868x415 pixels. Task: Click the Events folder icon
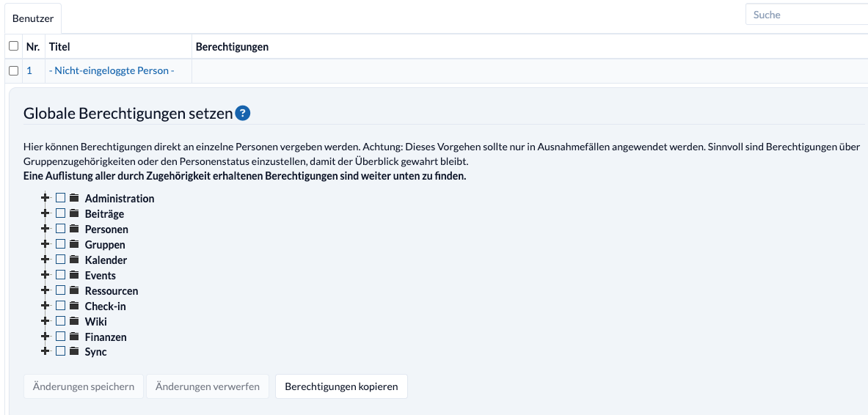click(74, 275)
